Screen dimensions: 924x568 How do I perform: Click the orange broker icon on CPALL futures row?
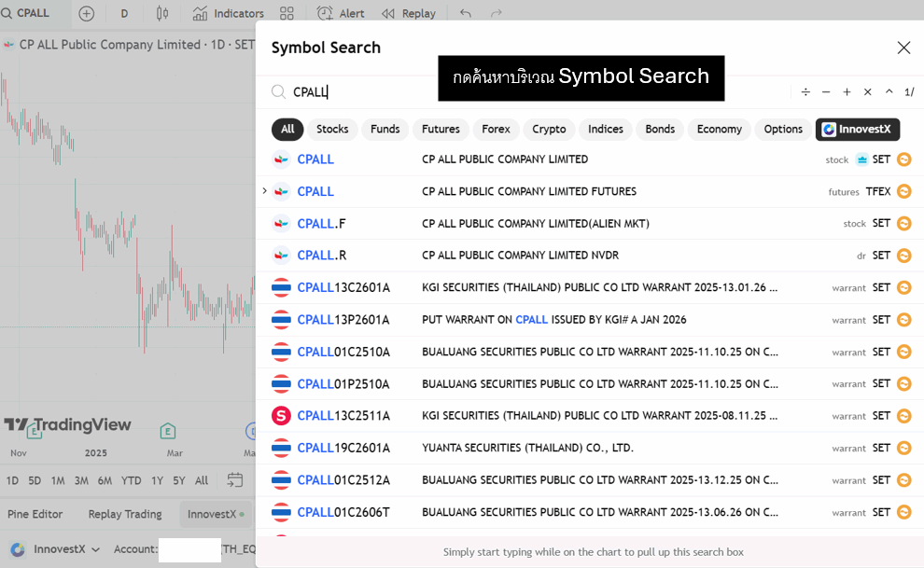point(904,191)
